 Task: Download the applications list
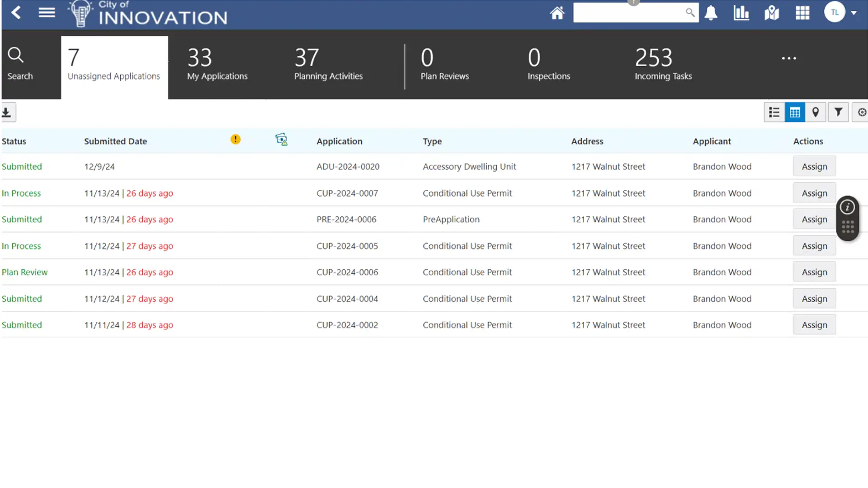tap(7, 112)
